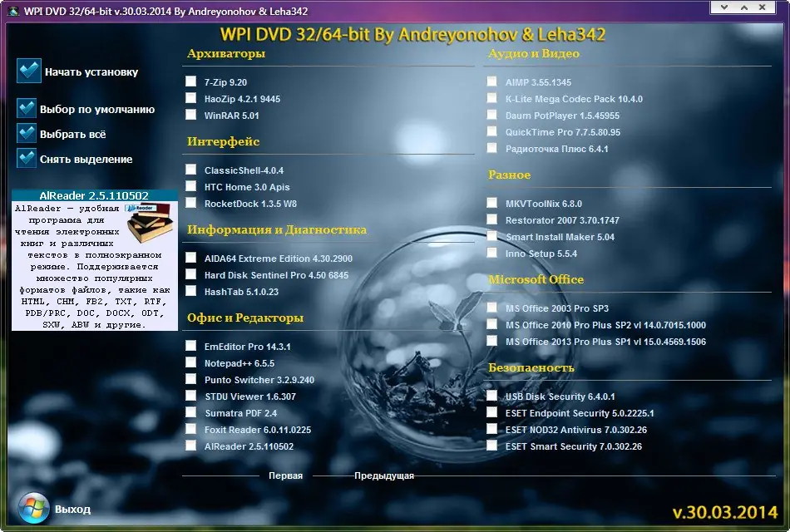Tick RocketDock 1.3.5 W8 checkbox

[x=191, y=203]
